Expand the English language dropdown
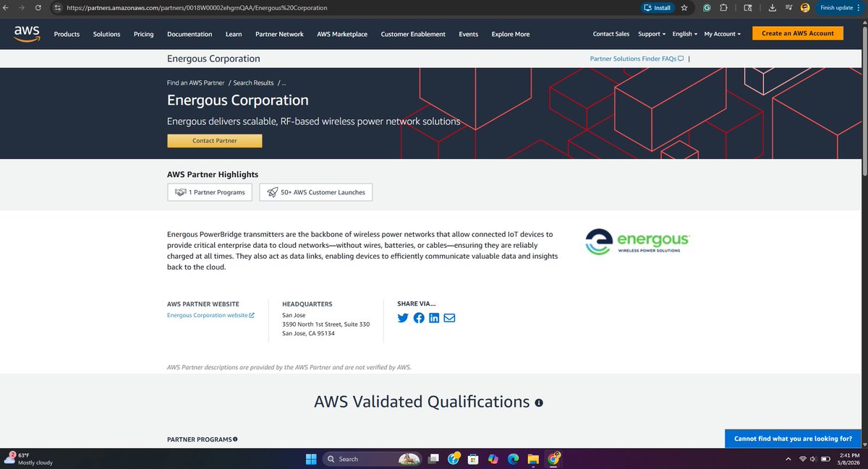This screenshot has width=868, height=469. pos(685,34)
